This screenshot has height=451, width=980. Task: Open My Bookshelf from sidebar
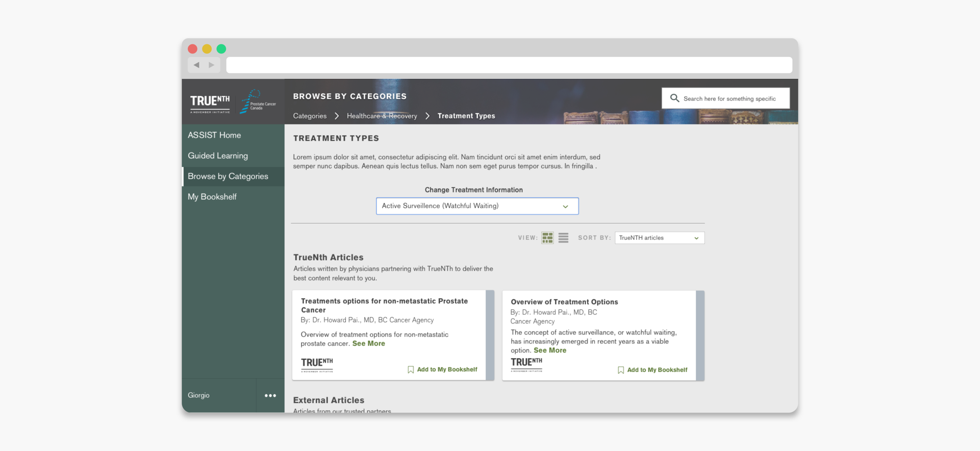point(212,197)
